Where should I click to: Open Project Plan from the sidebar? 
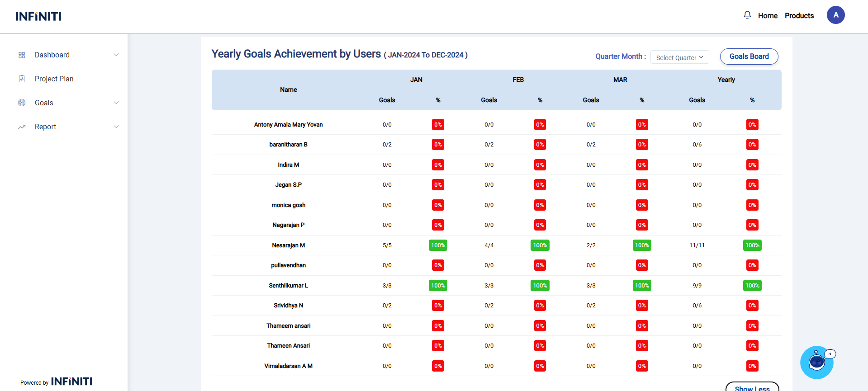pyautogui.click(x=54, y=79)
